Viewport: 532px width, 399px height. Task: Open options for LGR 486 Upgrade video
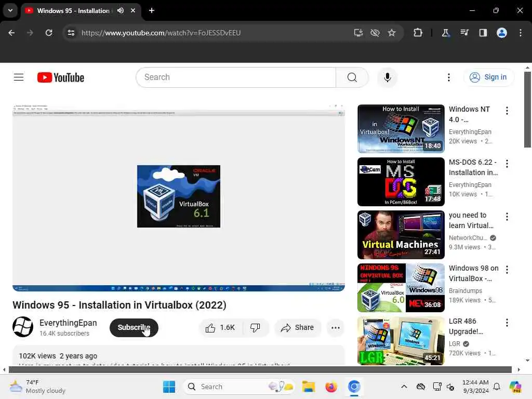point(507,322)
